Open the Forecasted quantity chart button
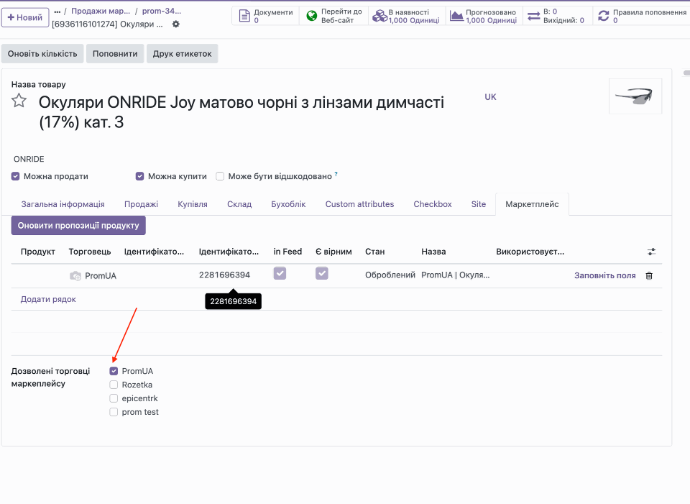Viewport: 690px width, 504px height. [x=484, y=16]
